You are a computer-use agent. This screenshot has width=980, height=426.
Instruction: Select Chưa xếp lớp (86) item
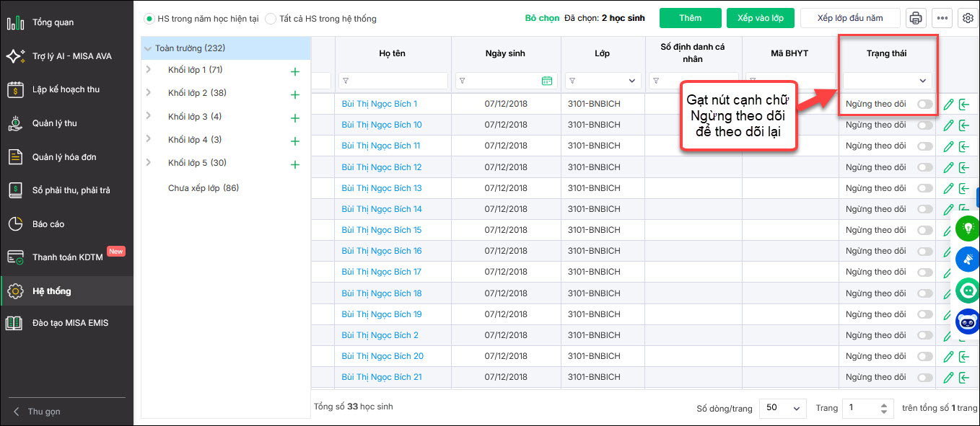[204, 188]
